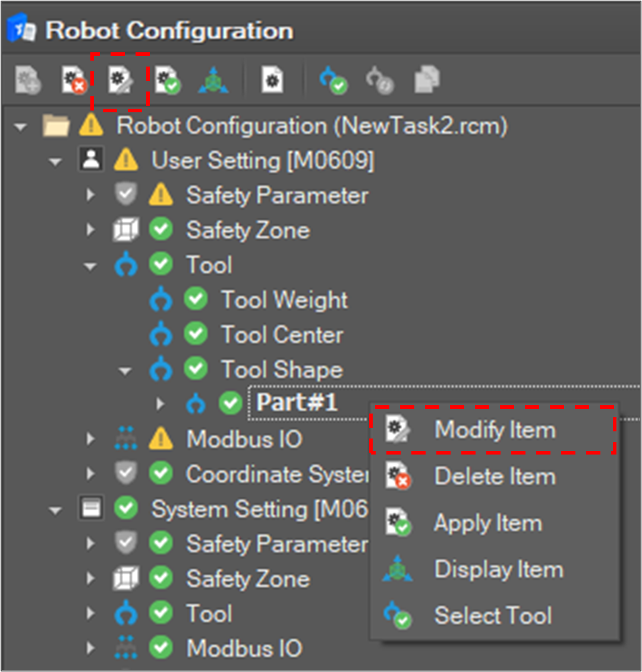Expand Safety Zone under User Setting
Viewport: 642px width, 672px height.
tap(90, 231)
